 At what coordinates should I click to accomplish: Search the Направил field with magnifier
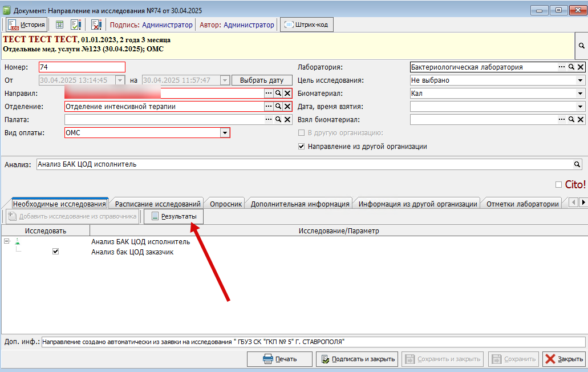(278, 93)
